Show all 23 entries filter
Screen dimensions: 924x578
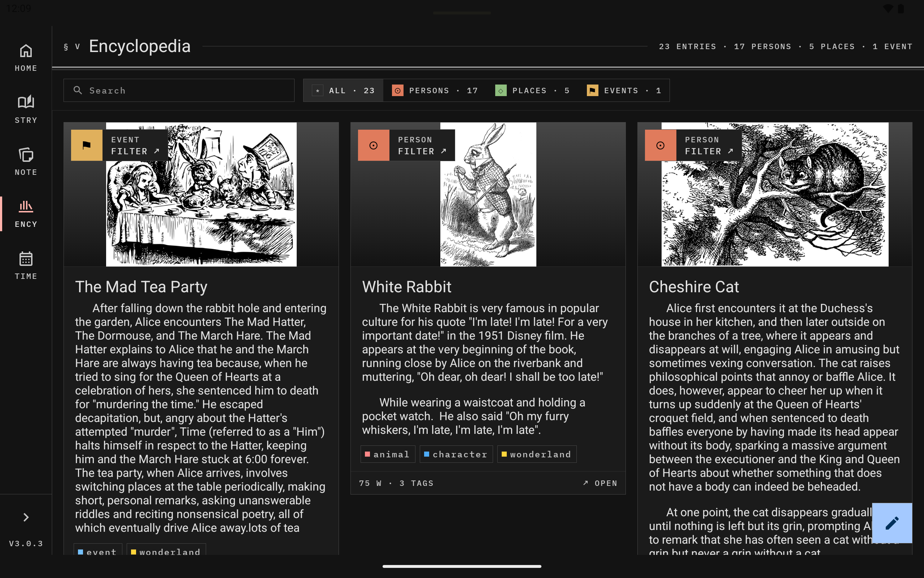343,91
